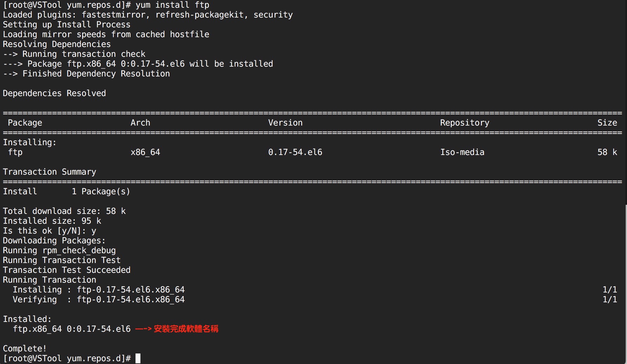Click the 'yum install ftp' command text

pyautogui.click(x=172, y=5)
